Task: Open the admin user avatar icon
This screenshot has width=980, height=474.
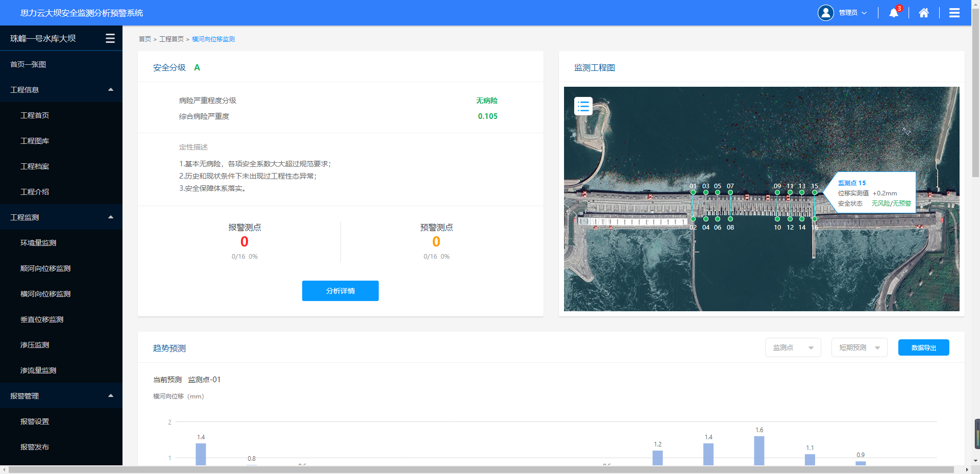Action: tap(825, 13)
